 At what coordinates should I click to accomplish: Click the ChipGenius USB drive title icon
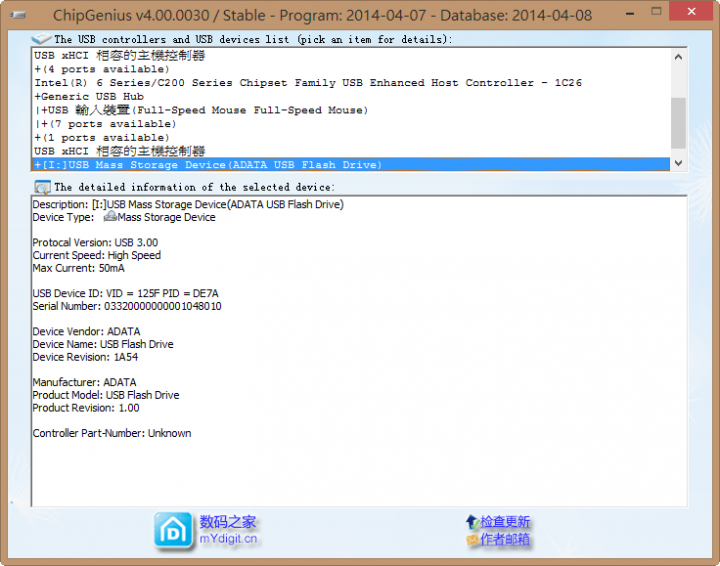(x=18, y=15)
